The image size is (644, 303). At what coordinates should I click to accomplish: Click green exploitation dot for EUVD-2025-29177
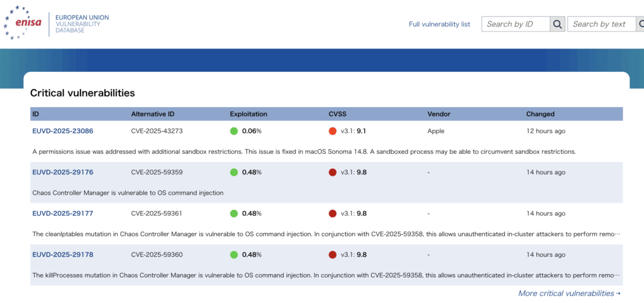tap(234, 214)
